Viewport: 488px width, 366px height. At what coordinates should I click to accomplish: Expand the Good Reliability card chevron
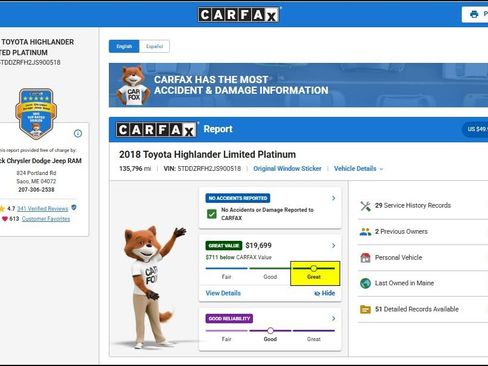pos(333,319)
